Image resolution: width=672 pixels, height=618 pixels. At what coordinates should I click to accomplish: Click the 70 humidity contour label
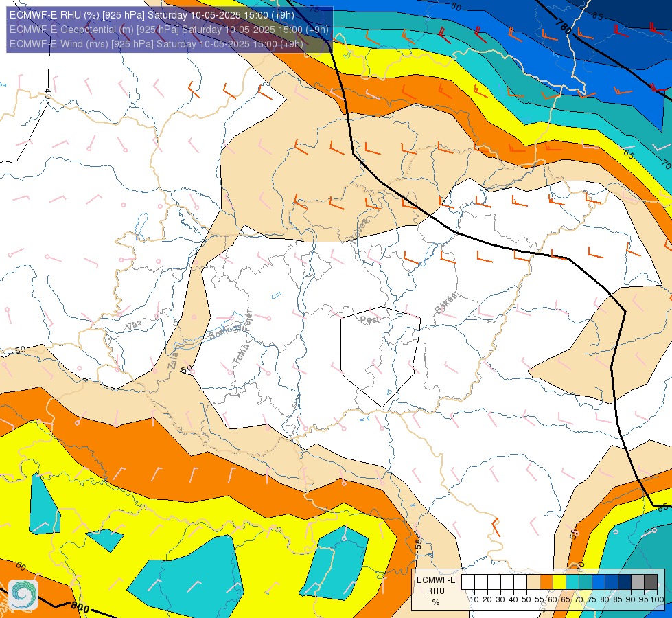click(666, 164)
